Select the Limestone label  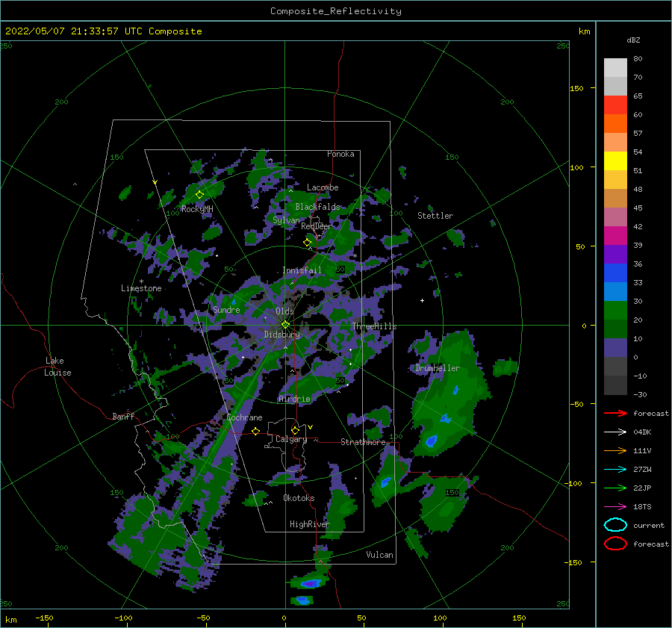[x=141, y=288]
